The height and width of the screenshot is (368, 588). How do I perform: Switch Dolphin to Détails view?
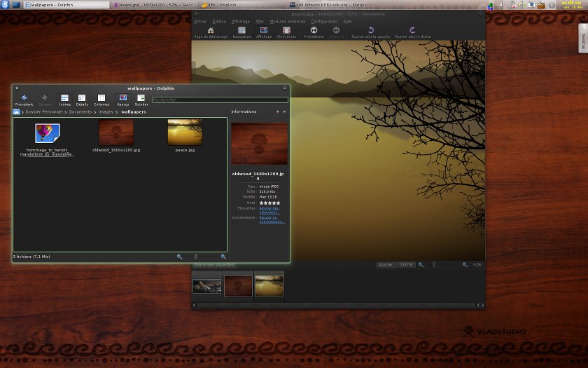pos(82,100)
